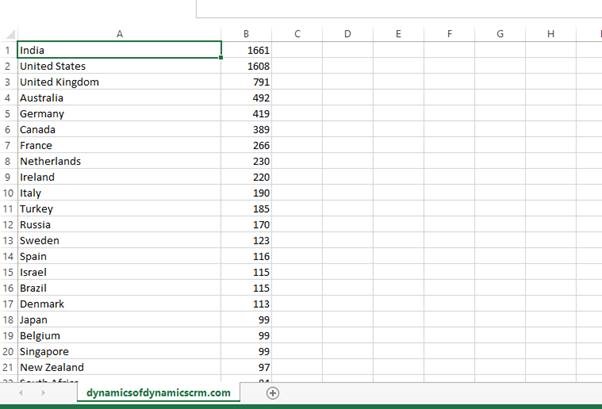Viewport: 602px width, 409px height.
Task: Click the Netherlands value 230
Action: [246, 161]
